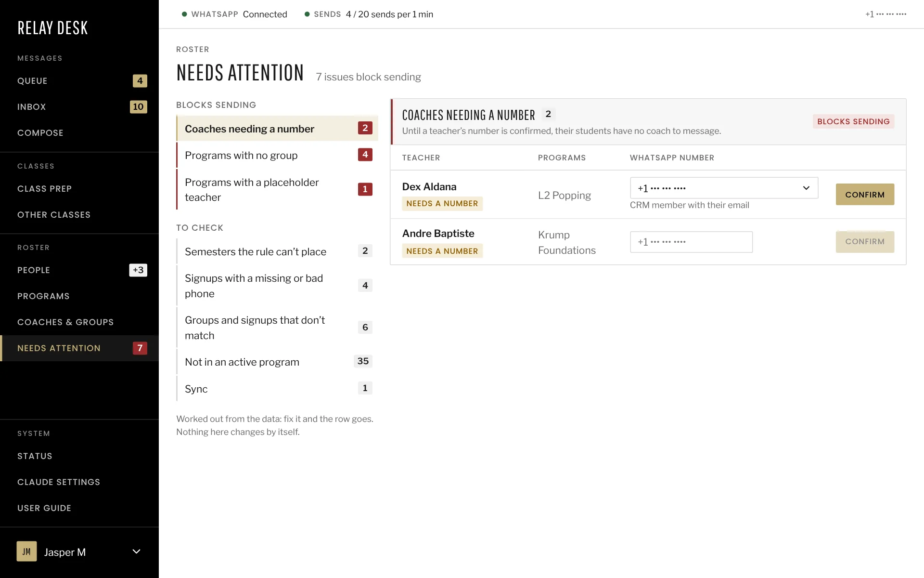Click Andre Baptiste's Needs a Number tag
Viewport: 924px width, 578px height.
442,251
